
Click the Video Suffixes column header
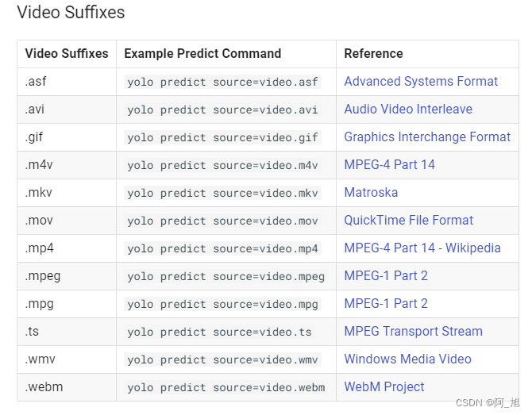[67, 54]
